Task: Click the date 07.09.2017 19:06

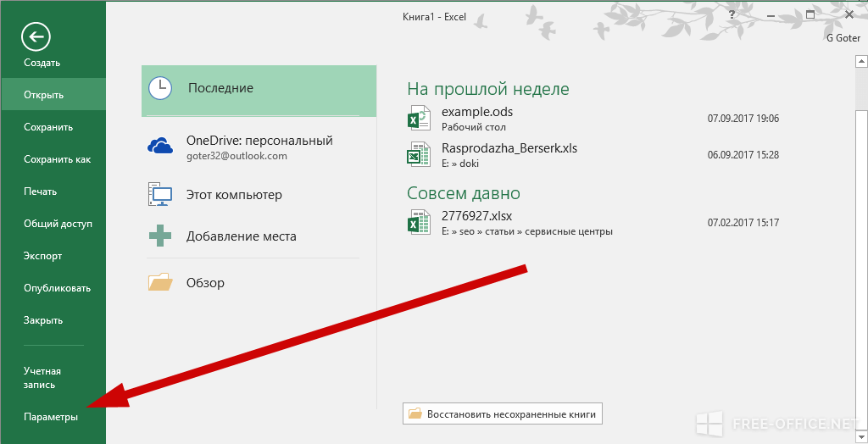Action: click(x=743, y=118)
